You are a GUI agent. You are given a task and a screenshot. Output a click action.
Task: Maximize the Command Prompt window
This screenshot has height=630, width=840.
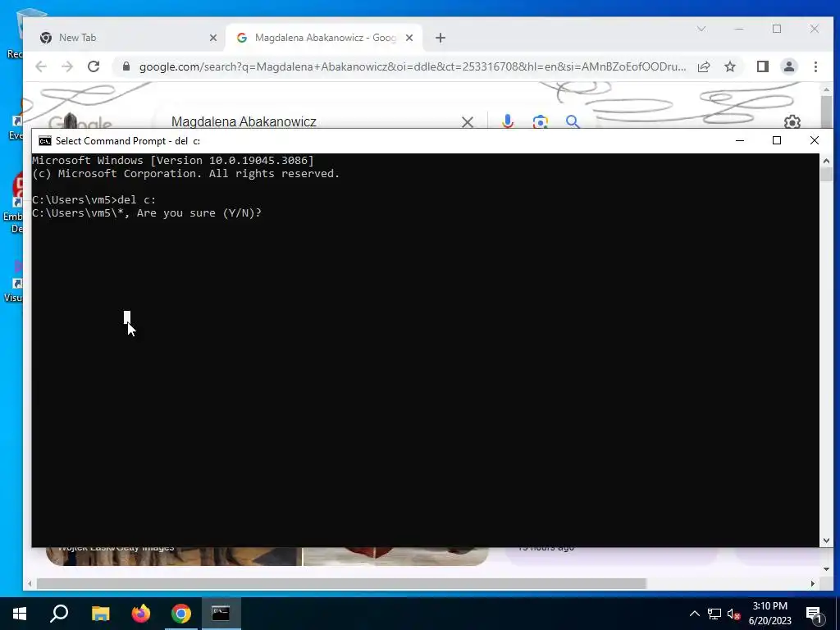(x=777, y=140)
